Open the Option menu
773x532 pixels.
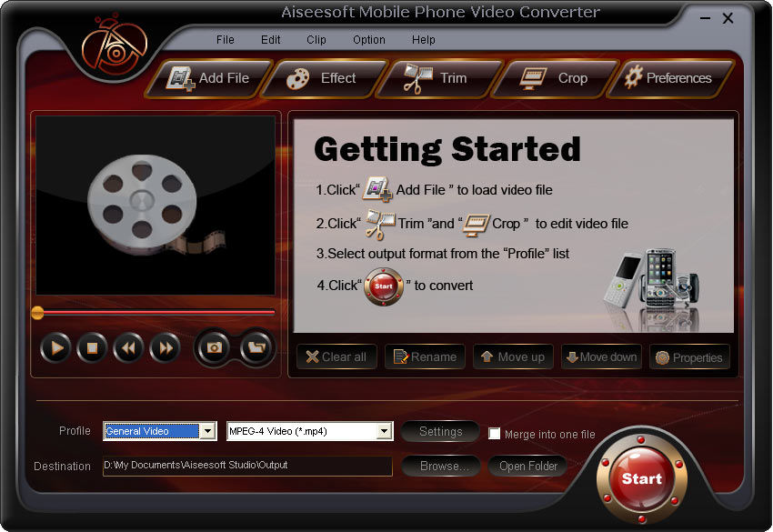(x=369, y=40)
